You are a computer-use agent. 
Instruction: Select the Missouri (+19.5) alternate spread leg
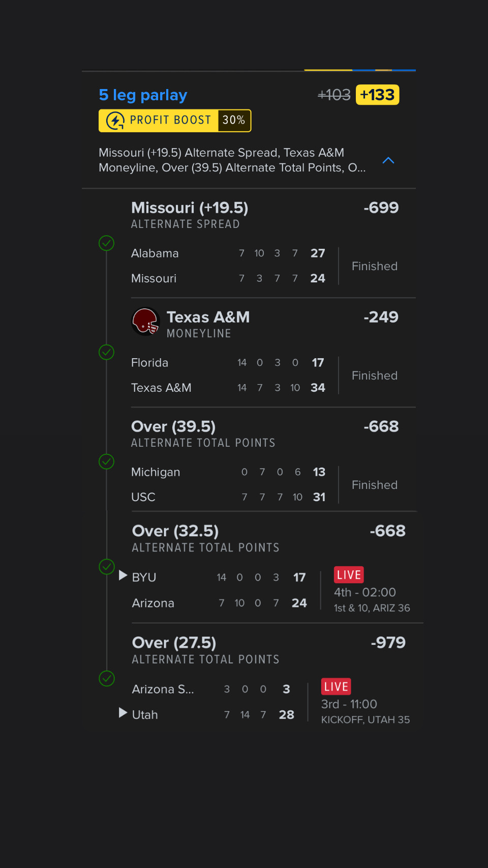point(190,208)
